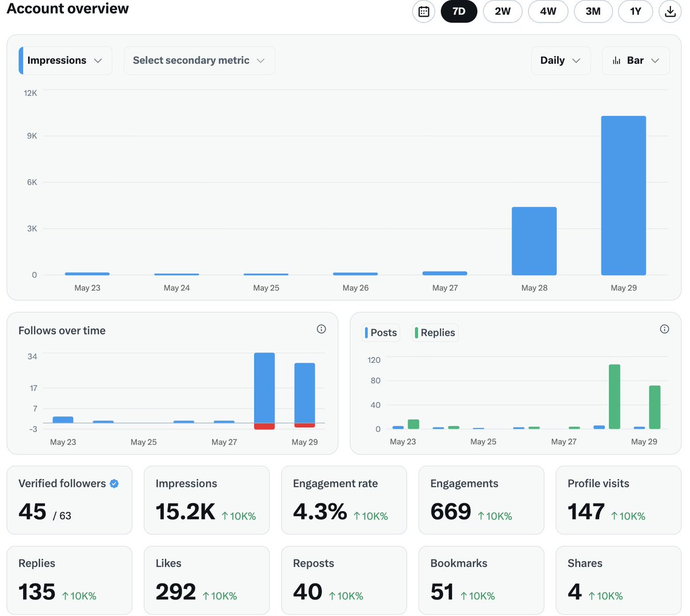Open the Bar chart type dropdown
This screenshot has width=690, height=616.
(x=635, y=60)
